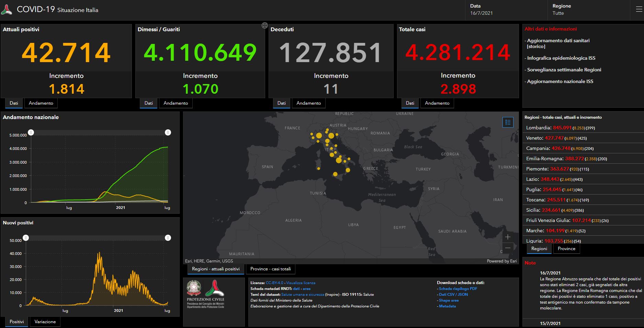Zoom out on the map with minus button

[x=508, y=248]
